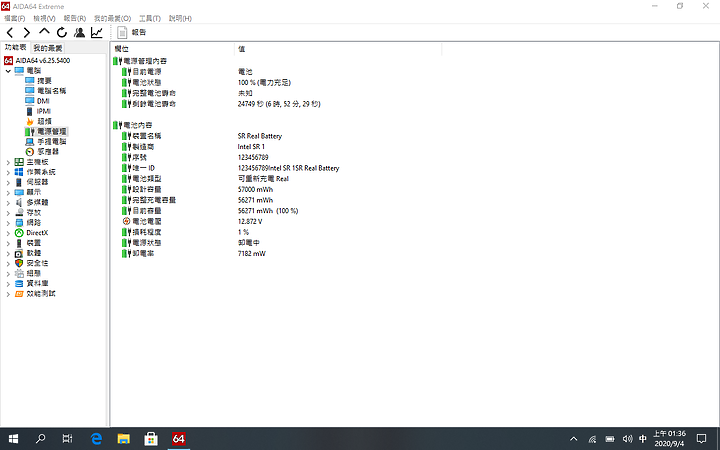Select the AIDA64 v6.25.5400 root tree item
This screenshot has height=450, width=720.
(x=37, y=61)
